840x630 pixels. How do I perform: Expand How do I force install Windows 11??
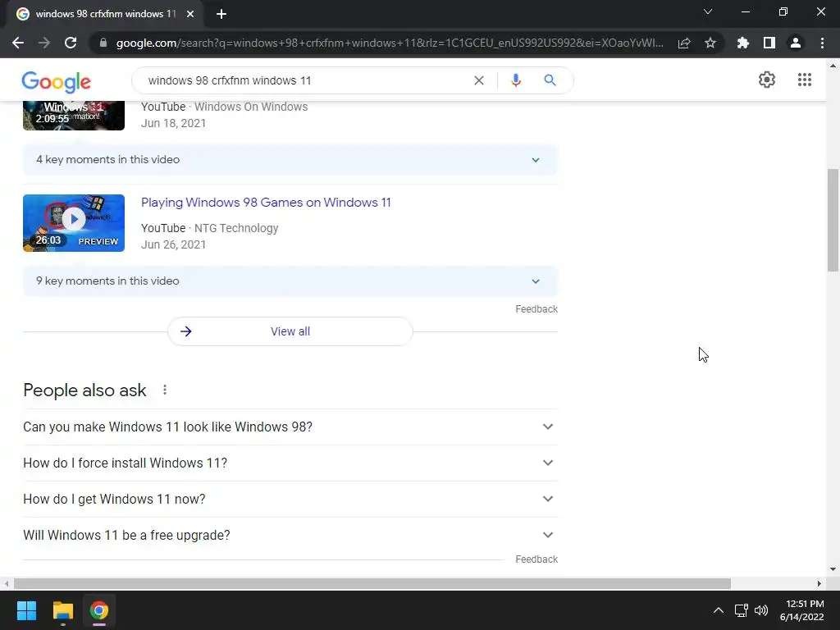click(x=290, y=463)
